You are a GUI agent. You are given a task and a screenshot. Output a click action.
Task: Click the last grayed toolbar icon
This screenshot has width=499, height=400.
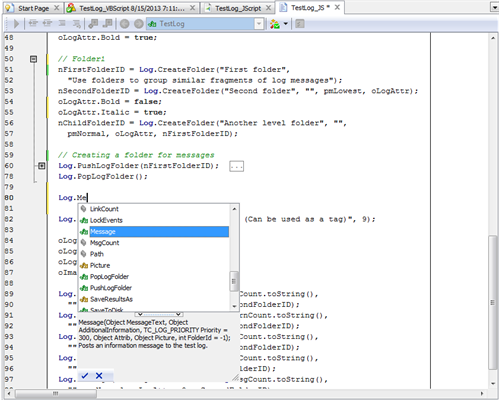click(x=300, y=24)
